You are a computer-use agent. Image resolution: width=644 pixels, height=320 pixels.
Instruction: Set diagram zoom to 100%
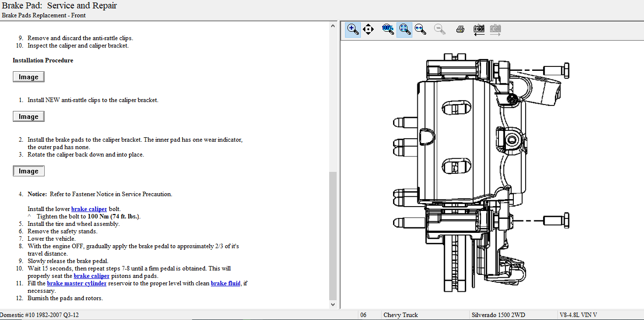[x=388, y=29]
